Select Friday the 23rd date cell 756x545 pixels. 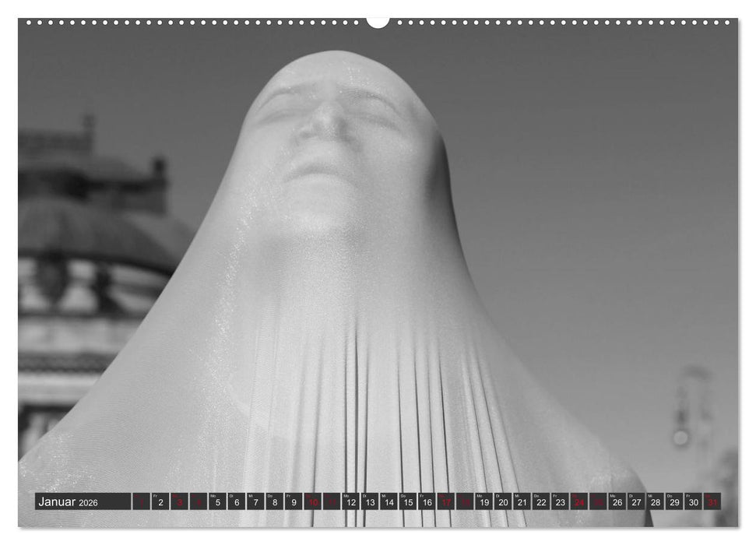560,502
